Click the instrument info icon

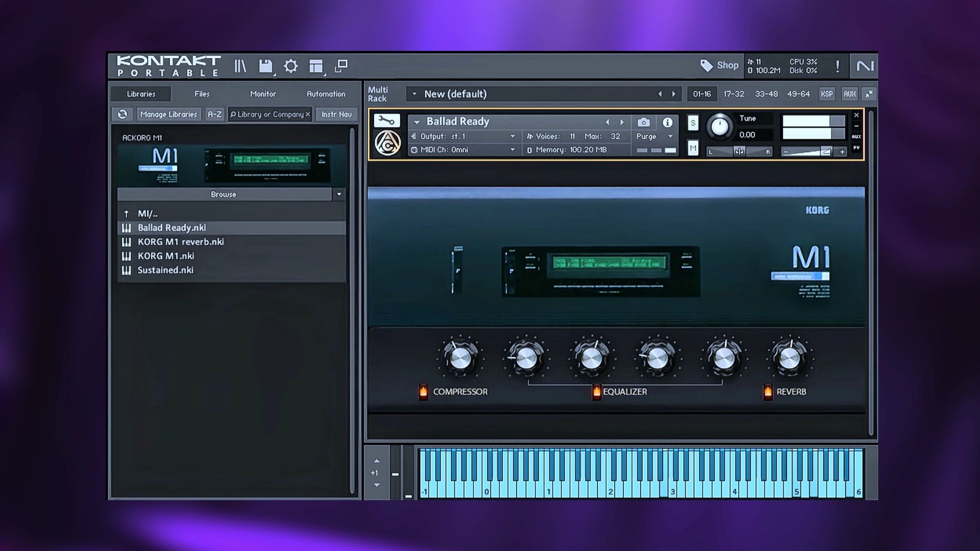tap(667, 122)
